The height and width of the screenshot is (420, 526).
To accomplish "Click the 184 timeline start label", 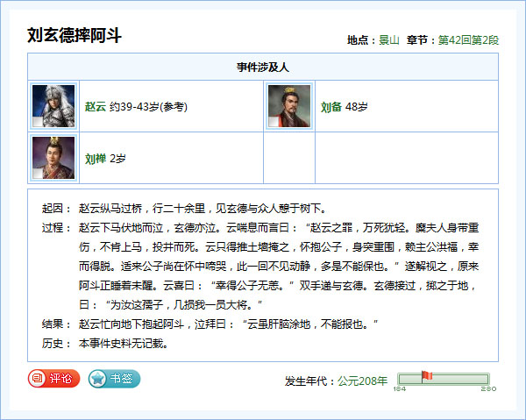I will [399, 388].
